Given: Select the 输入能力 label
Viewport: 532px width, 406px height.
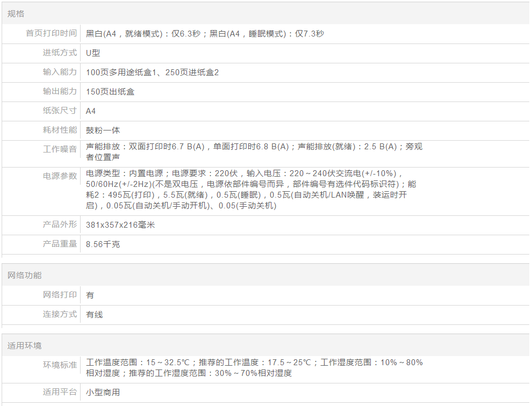Looking at the screenshot, I should (60, 73).
